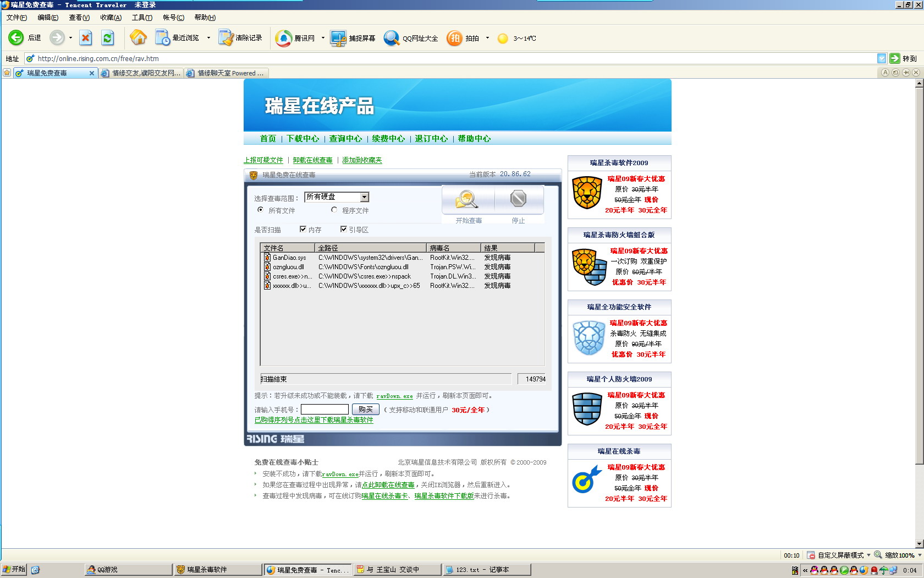Image resolution: width=924 pixels, height=578 pixels.
Task: Close the 瑞星免费查毒 tab
Action: coord(91,73)
